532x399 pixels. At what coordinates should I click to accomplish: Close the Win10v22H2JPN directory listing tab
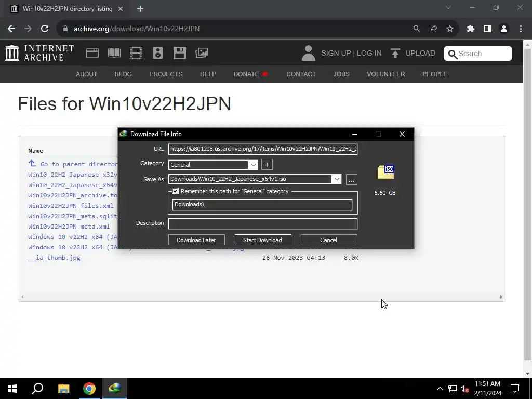[121, 9]
